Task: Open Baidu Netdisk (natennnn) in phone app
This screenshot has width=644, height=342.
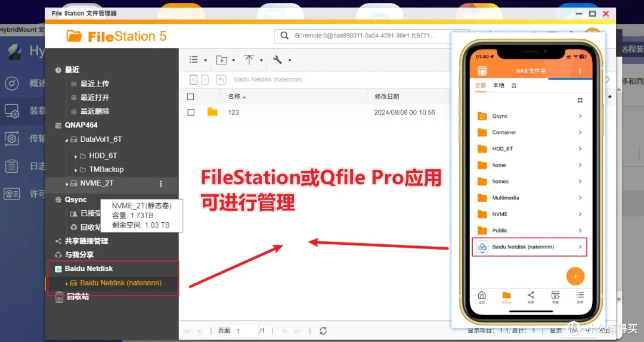Action: (x=530, y=247)
